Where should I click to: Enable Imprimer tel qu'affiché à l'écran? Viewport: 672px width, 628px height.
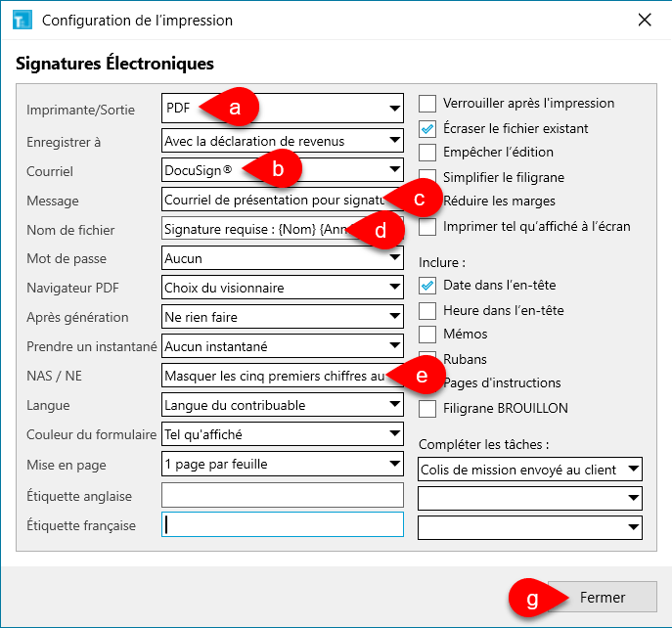click(427, 227)
